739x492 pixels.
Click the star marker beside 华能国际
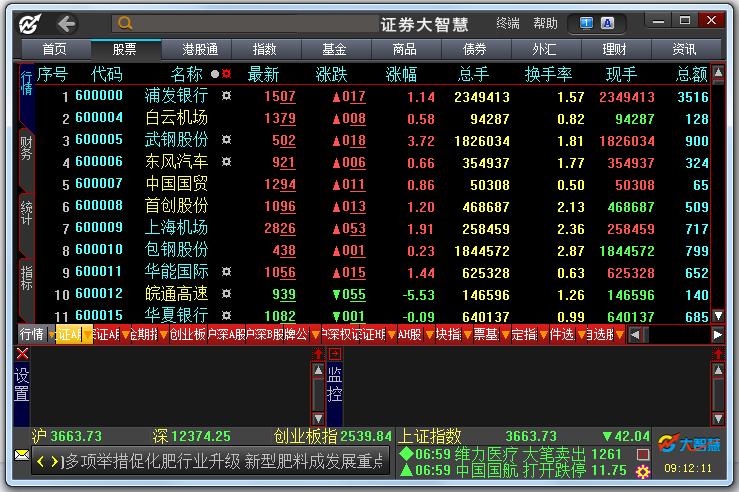tap(227, 271)
